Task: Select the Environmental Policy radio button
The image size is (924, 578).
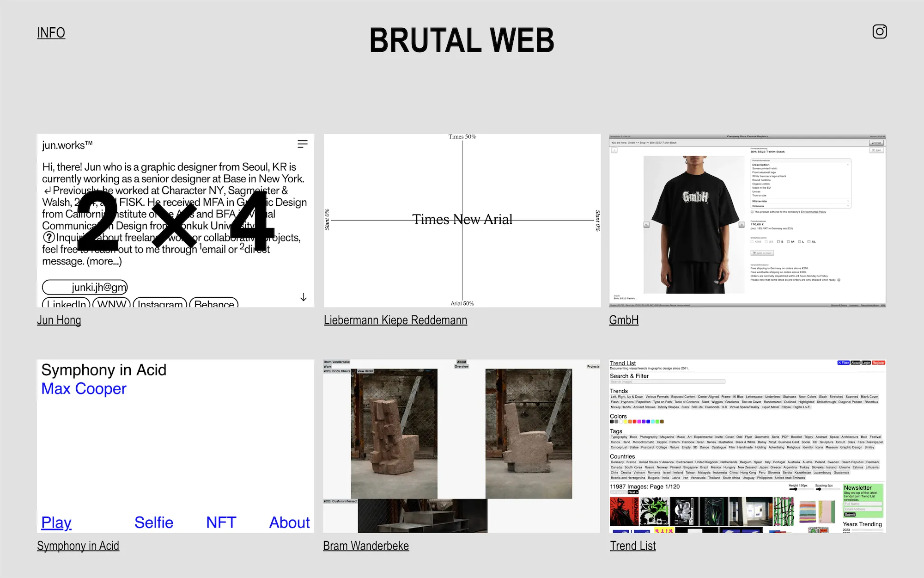Action: click(x=752, y=212)
